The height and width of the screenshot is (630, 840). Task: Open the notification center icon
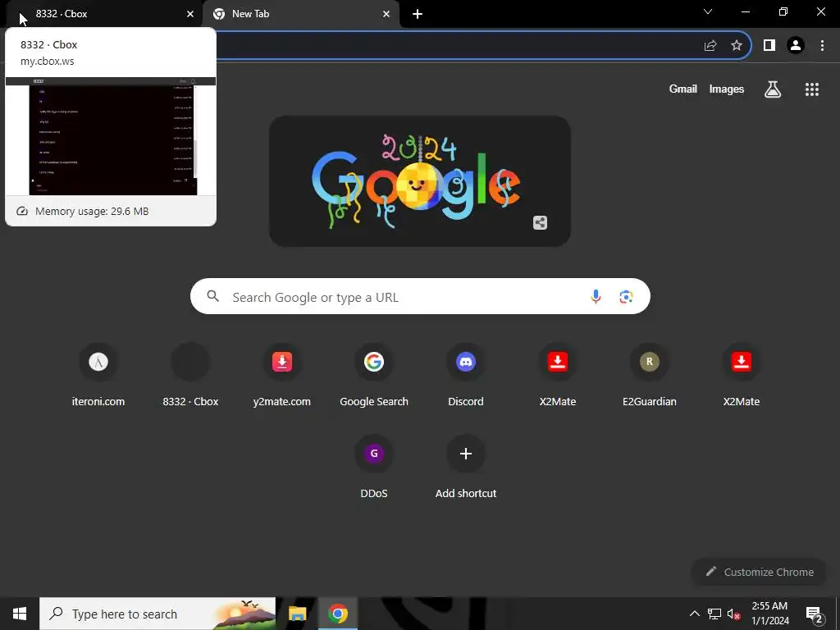tap(815, 614)
